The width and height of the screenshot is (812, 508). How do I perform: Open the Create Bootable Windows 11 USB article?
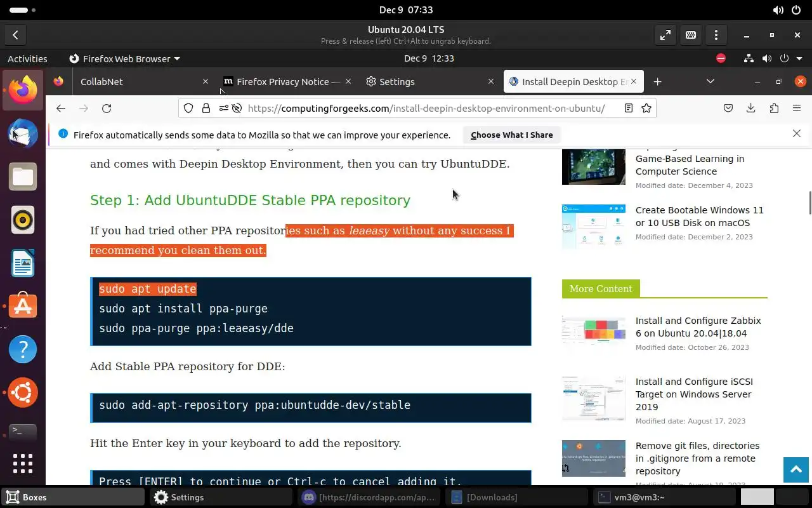pyautogui.click(x=699, y=217)
